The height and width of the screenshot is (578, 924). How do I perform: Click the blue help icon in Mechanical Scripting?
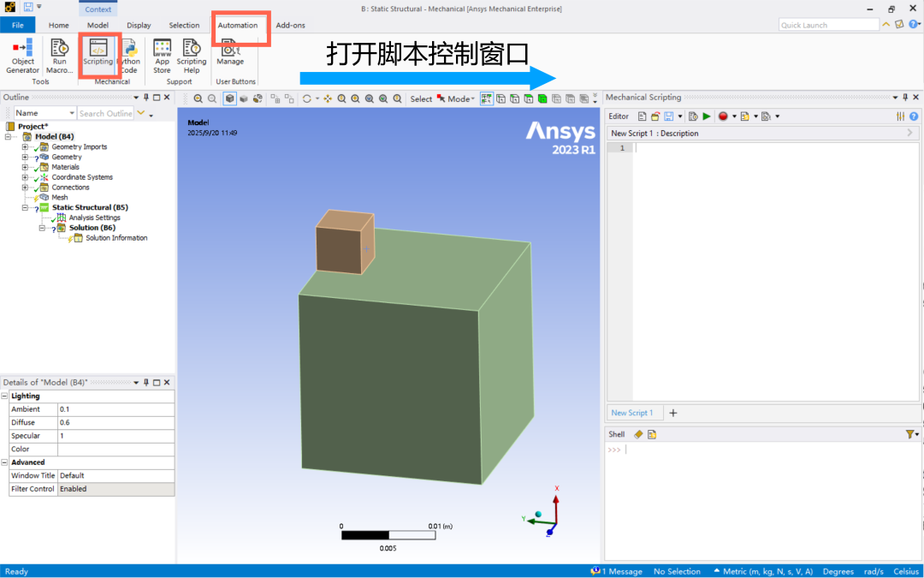(914, 116)
